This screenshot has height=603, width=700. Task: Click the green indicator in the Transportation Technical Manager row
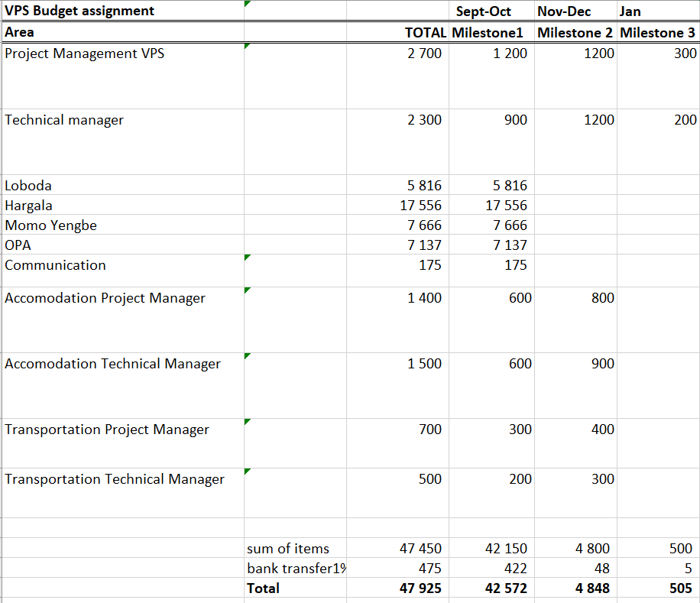247,472
